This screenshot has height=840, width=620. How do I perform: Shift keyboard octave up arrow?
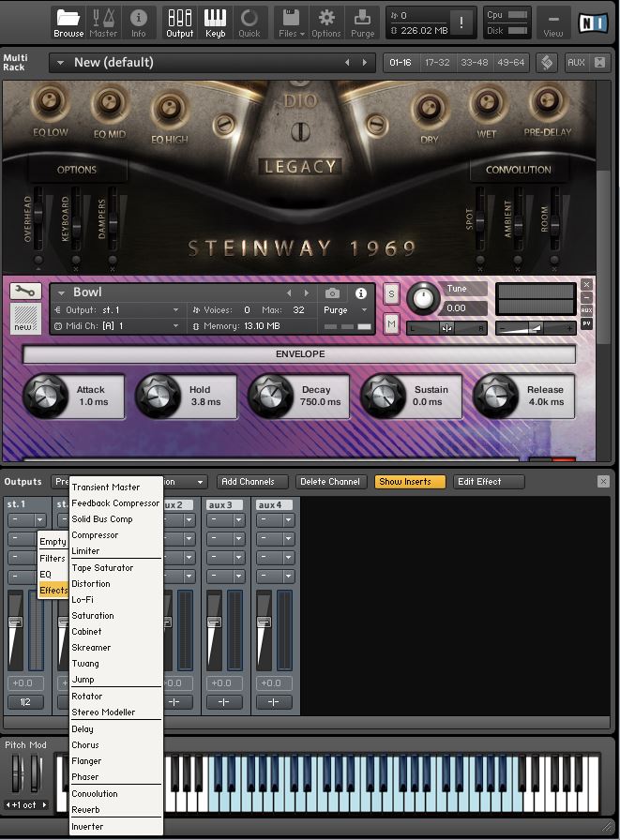pyautogui.click(x=44, y=804)
